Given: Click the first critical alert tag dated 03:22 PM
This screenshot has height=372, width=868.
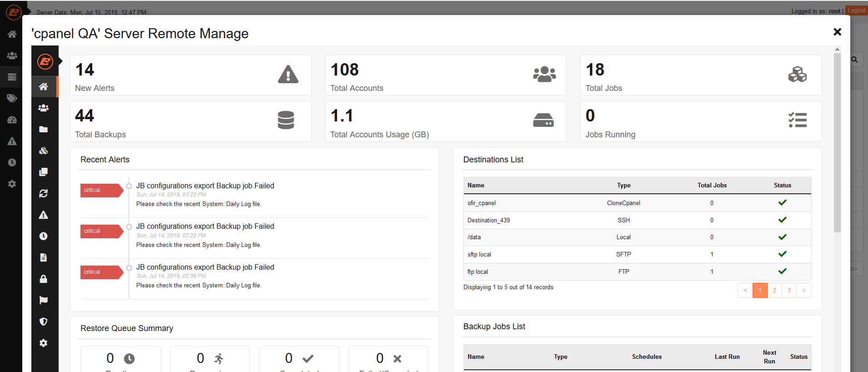Looking at the screenshot, I should click(x=102, y=190).
